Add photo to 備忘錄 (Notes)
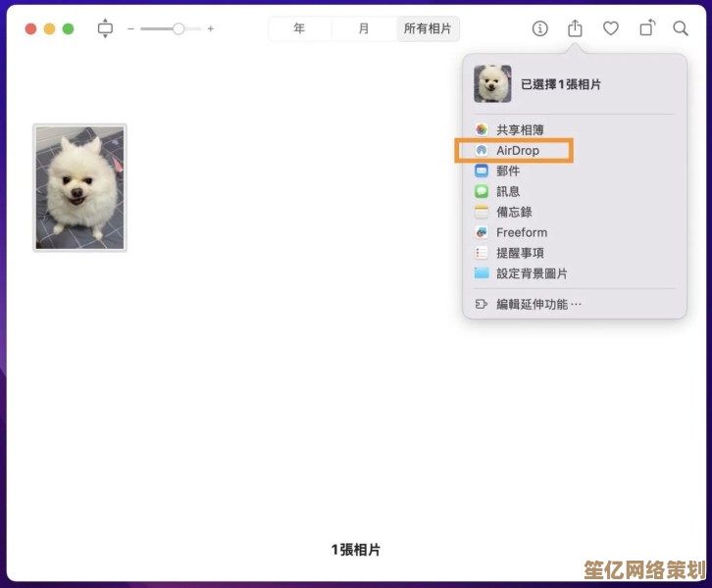 coord(514,212)
